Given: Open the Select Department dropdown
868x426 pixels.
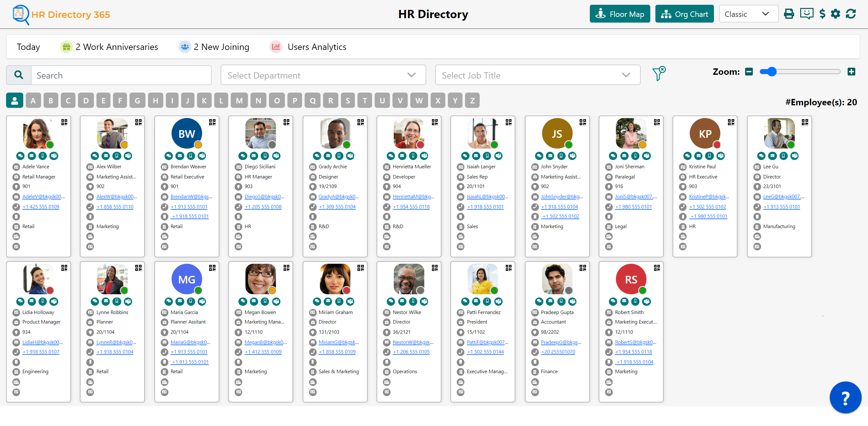Looking at the screenshot, I should point(322,75).
